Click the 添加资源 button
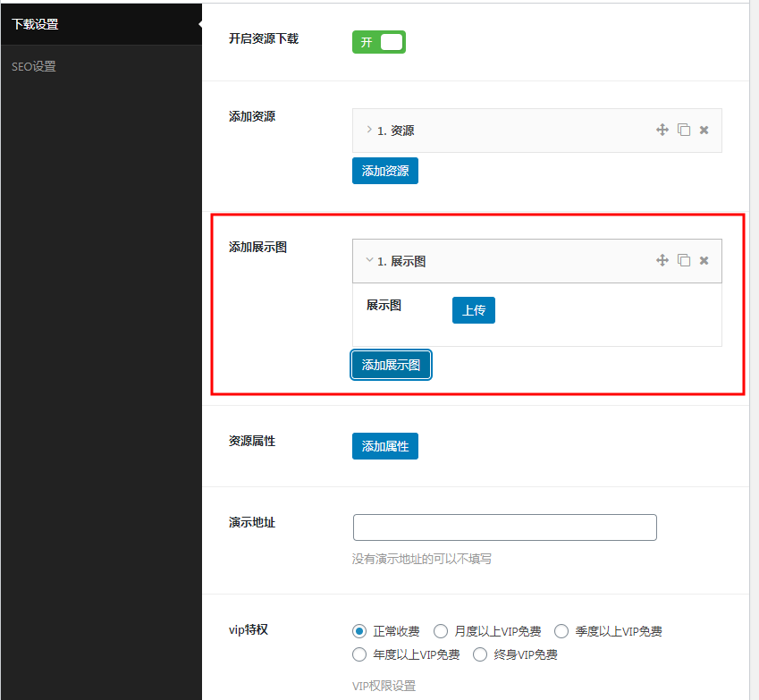Viewport: 759px width, 700px height. click(x=384, y=171)
